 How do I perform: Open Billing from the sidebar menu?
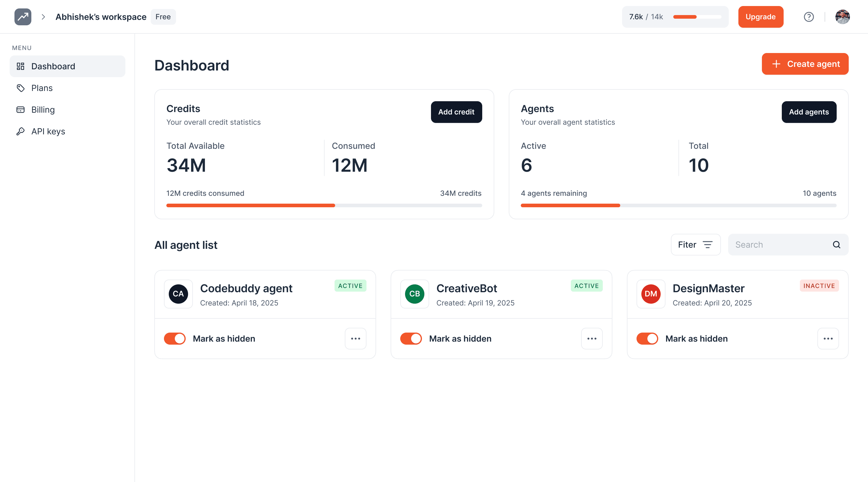[x=43, y=109]
